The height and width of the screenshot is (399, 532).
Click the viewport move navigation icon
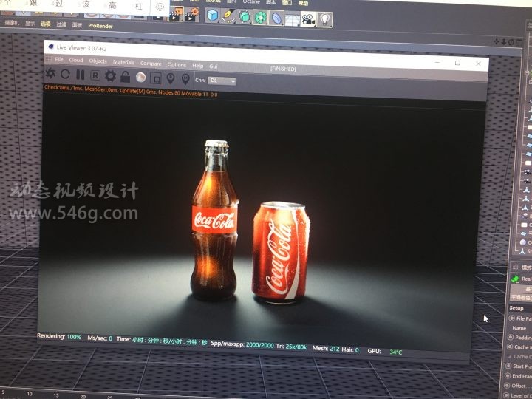click(x=497, y=41)
